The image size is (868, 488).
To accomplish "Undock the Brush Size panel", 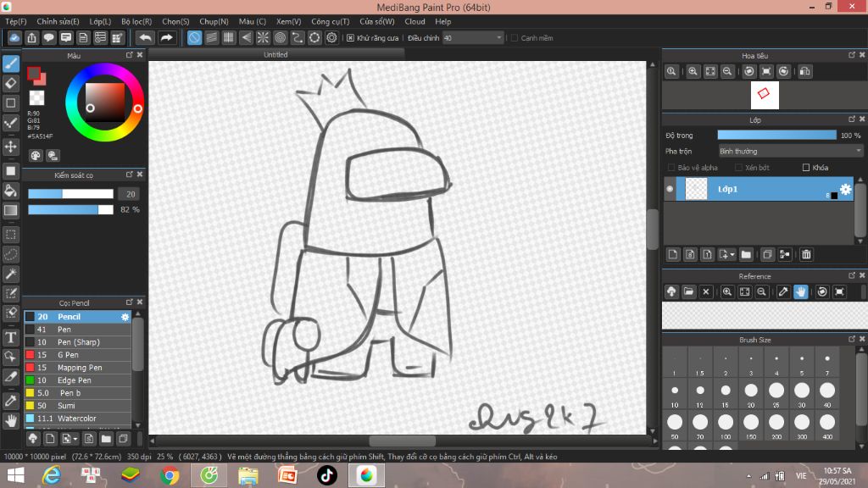I will [851, 339].
